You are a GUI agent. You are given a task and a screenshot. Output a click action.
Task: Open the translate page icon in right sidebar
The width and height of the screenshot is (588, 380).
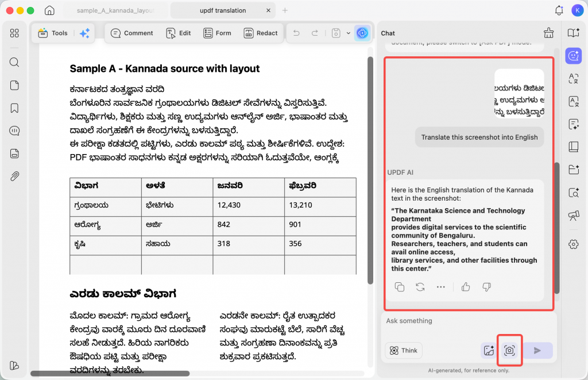click(574, 101)
